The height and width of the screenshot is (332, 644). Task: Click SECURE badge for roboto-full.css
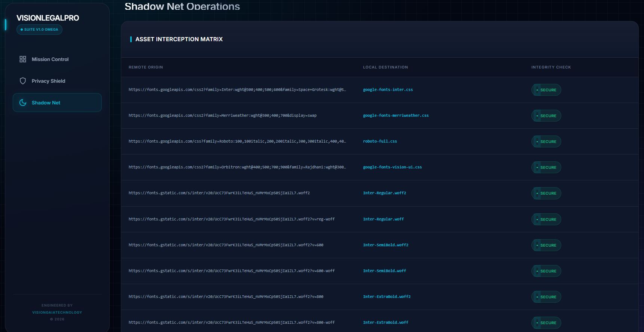pos(546,141)
